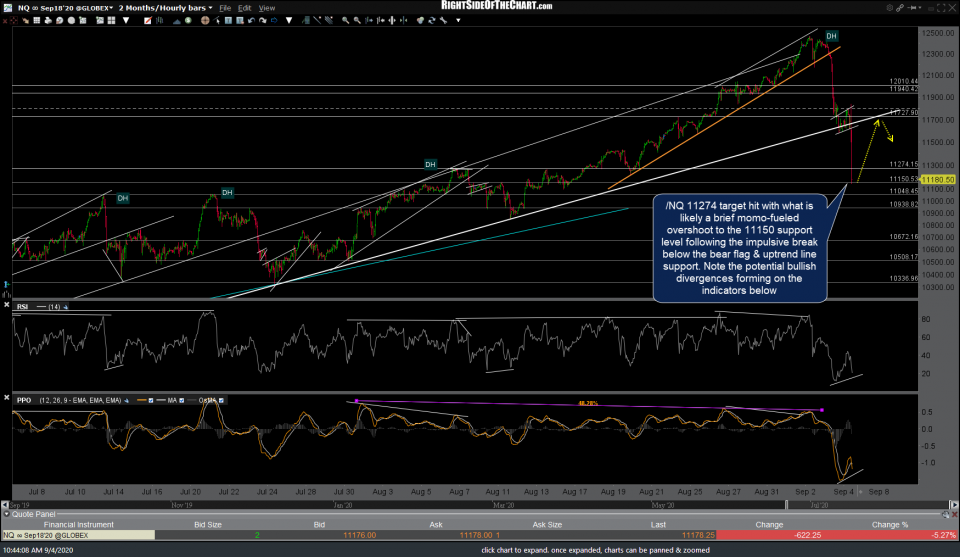Open the Edit menu
The image size is (960, 557).
tap(244, 8)
